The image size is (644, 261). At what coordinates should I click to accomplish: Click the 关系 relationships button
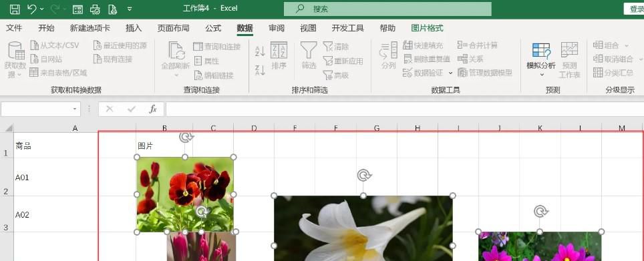coord(471,59)
